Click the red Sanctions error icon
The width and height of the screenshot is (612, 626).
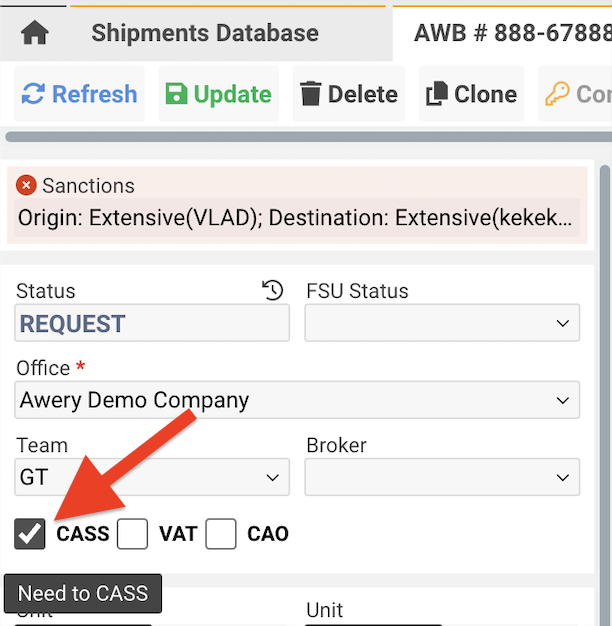pyautogui.click(x=27, y=186)
